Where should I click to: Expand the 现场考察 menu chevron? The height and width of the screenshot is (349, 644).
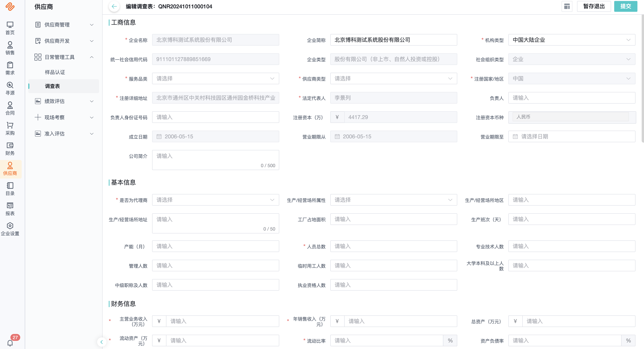(x=92, y=117)
